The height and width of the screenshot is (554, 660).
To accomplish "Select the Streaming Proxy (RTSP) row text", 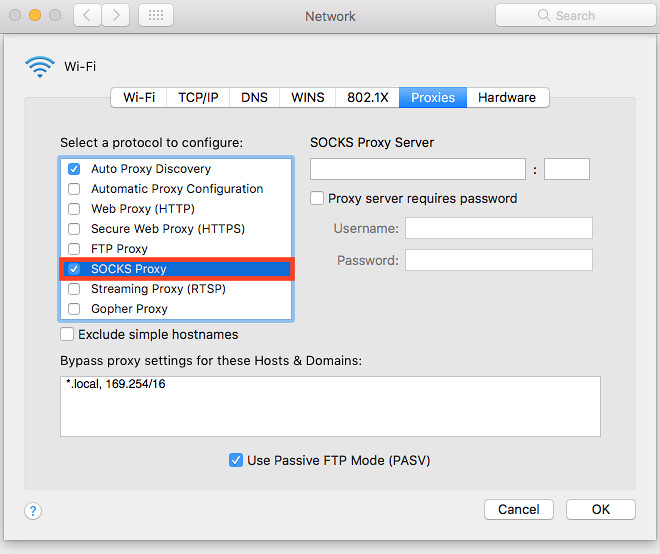I will (x=159, y=289).
